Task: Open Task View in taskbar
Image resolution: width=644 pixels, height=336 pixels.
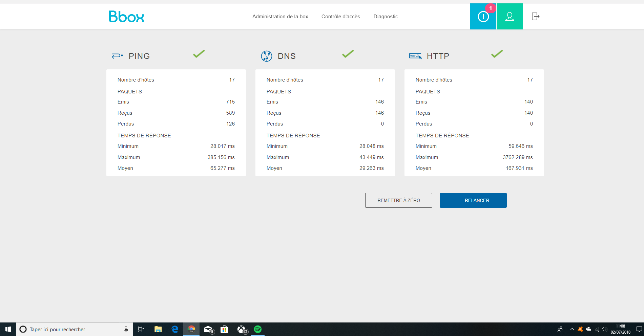Action: coord(141,329)
